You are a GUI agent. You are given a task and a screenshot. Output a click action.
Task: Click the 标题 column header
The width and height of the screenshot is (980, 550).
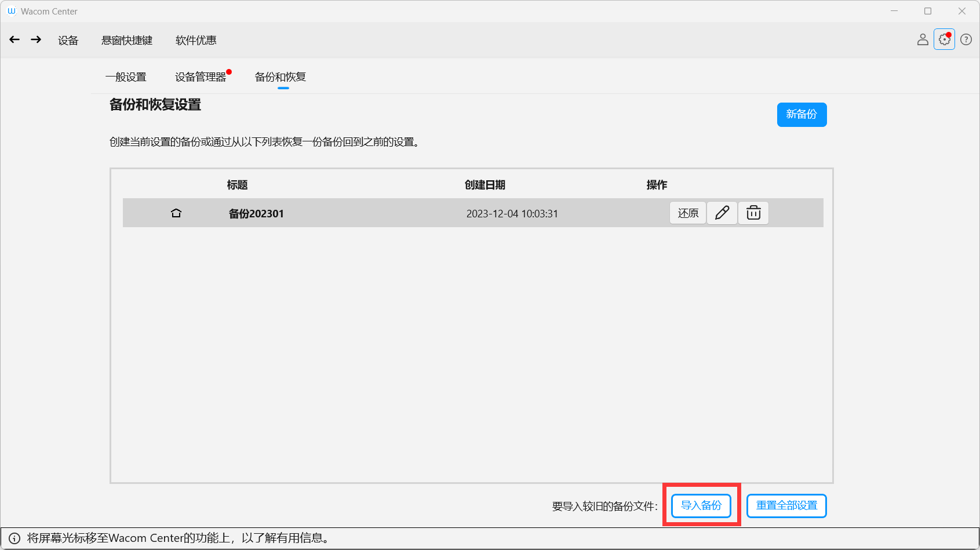[x=238, y=185]
